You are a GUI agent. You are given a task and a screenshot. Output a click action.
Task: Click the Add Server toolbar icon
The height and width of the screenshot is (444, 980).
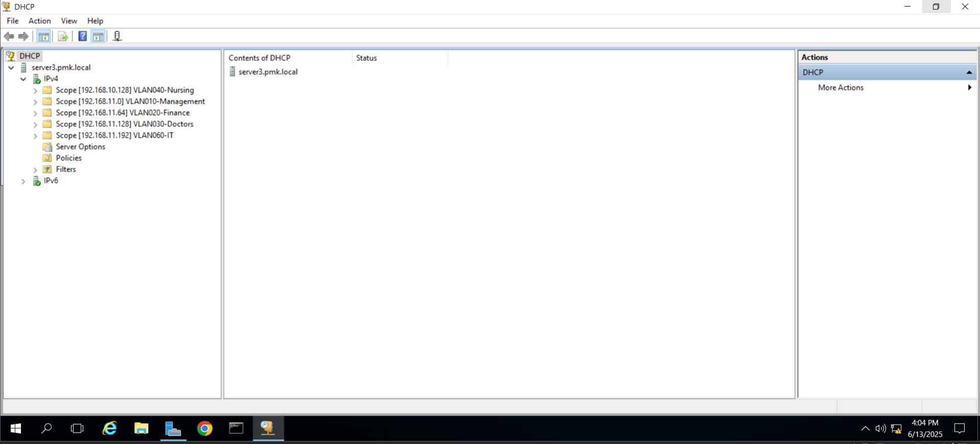point(117,36)
